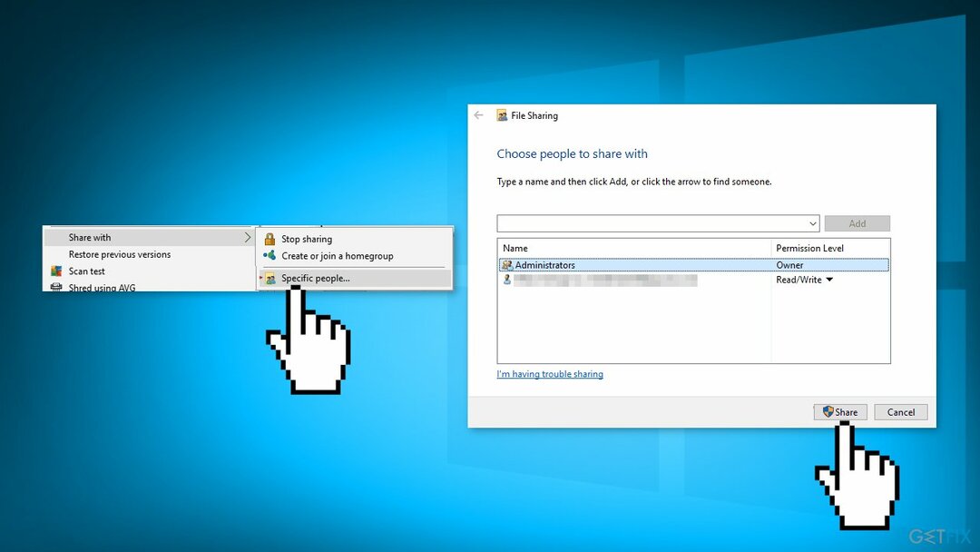Go back using the File Sharing back arrow
This screenshot has height=552, width=980.
pos(479,115)
